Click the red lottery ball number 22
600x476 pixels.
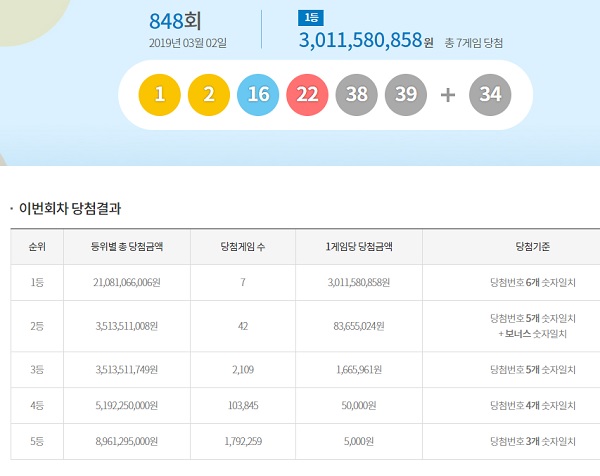pyautogui.click(x=307, y=95)
